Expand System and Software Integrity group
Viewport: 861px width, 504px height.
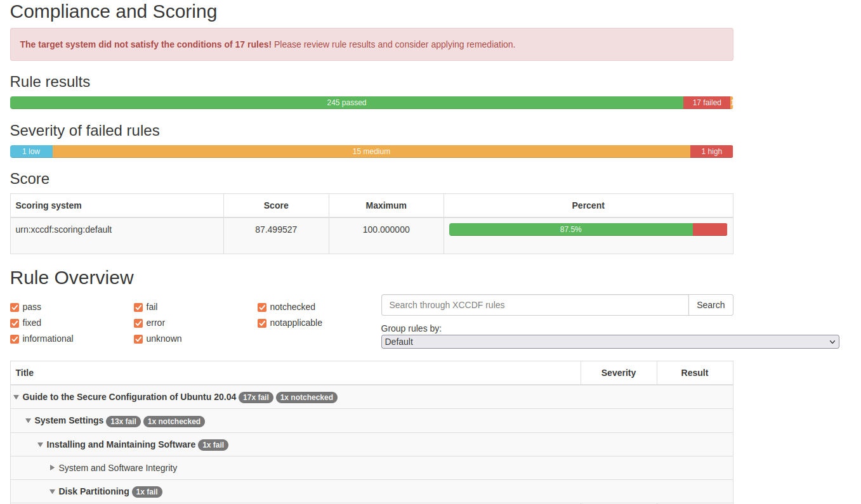[x=52, y=468]
